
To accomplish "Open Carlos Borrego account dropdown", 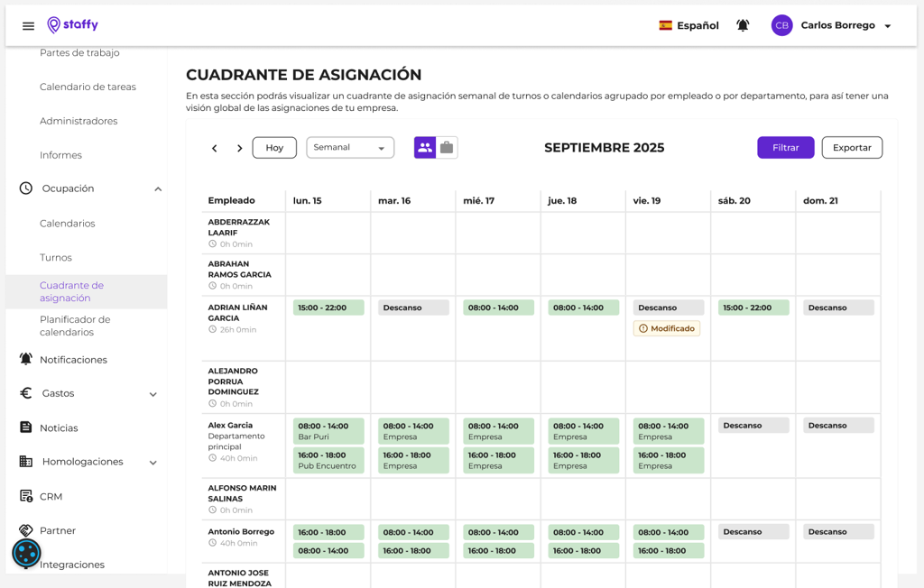I will coord(887,26).
